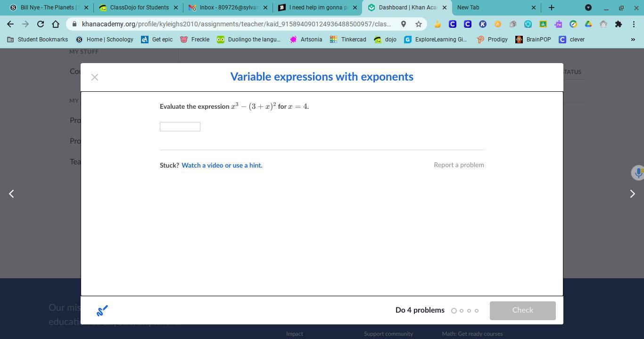Show more bookmarks overflow chevron
Viewport: 644px width, 339px height.
click(633, 40)
